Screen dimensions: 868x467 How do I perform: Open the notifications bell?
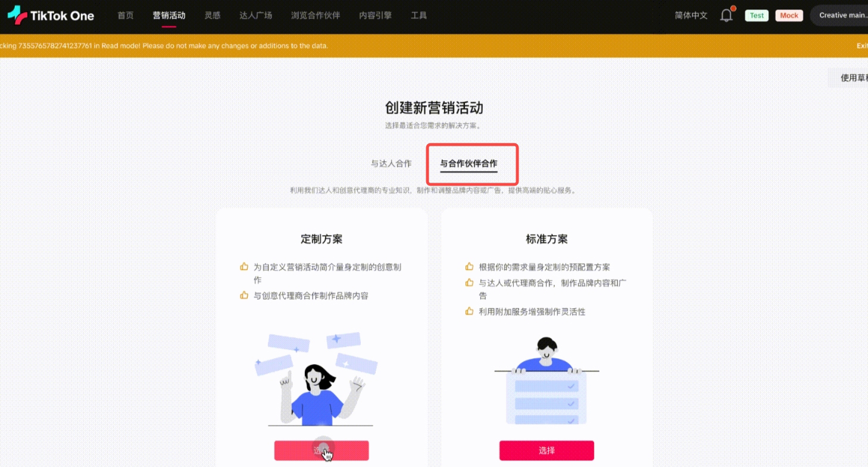click(726, 15)
